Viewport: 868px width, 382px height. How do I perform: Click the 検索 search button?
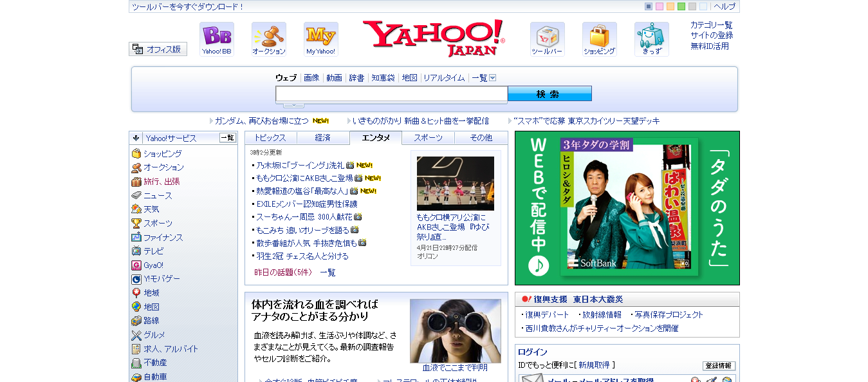(x=549, y=94)
